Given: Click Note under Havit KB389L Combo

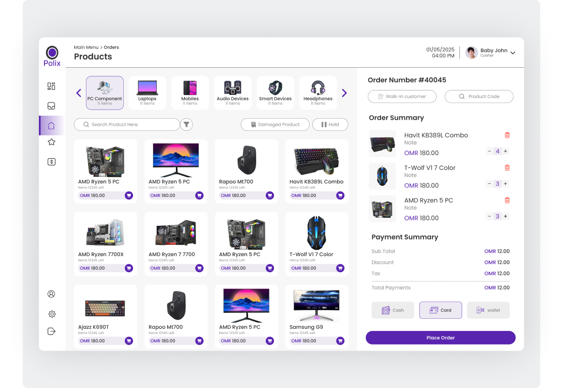Looking at the screenshot, I should tap(410, 143).
